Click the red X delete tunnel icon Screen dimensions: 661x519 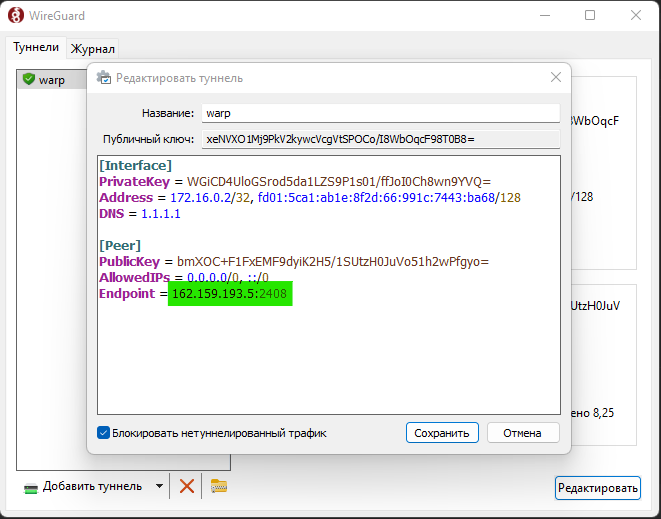tap(186, 487)
